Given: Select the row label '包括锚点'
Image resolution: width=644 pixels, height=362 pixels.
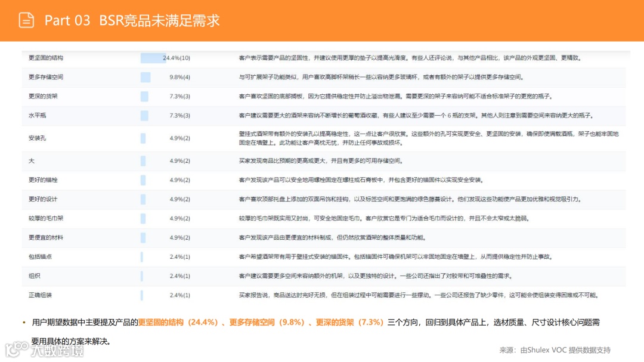Looking at the screenshot, I should [x=40, y=257].
